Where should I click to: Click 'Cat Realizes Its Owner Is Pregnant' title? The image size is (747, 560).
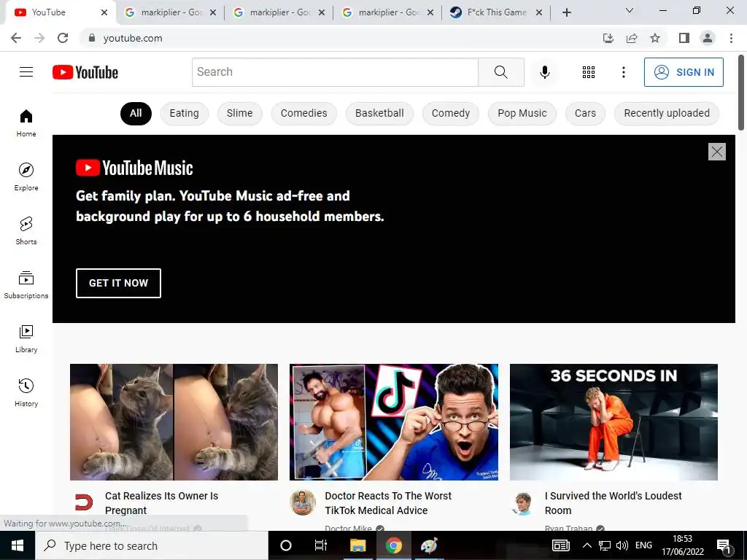pos(161,503)
